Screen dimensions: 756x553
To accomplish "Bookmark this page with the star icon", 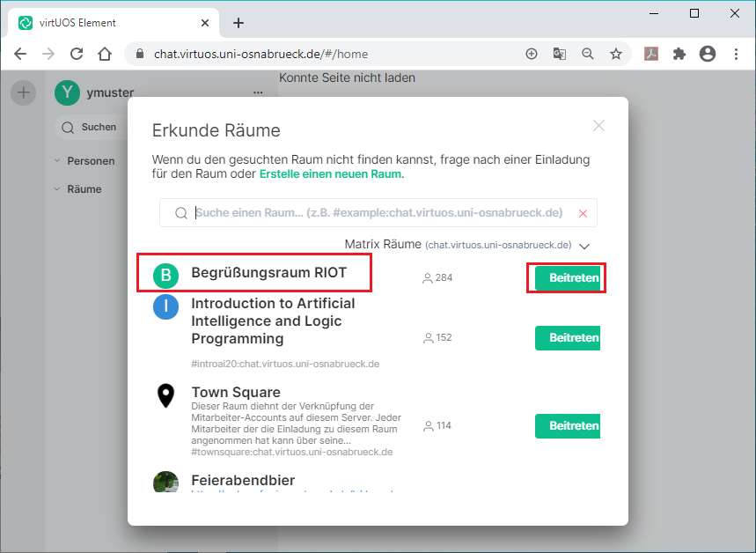I will tap(616, 54).
